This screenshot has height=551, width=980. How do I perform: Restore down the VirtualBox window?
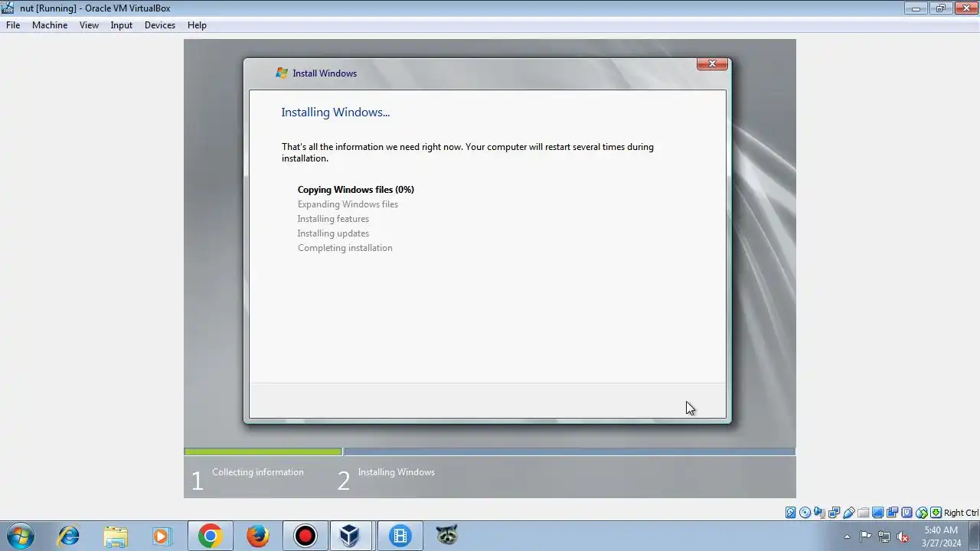coord(941,8)
